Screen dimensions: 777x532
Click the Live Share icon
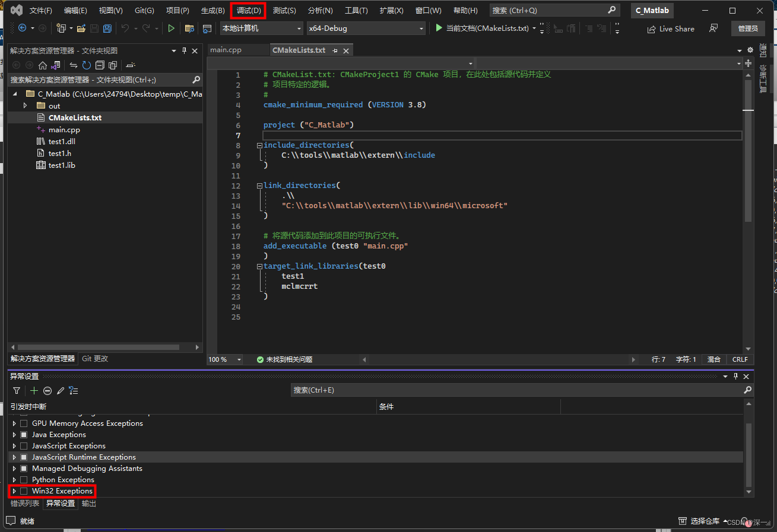[x=651, y=28]
